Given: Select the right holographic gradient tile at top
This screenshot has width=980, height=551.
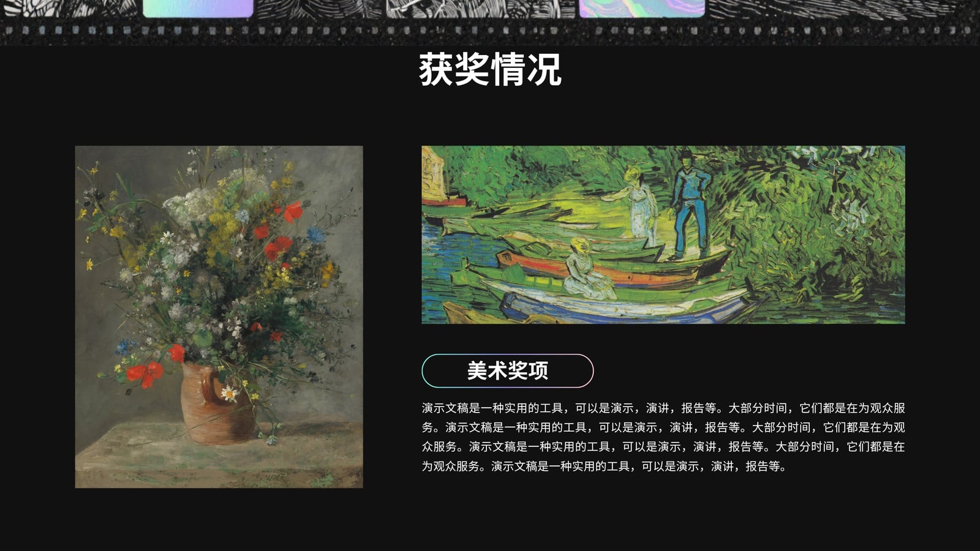Looking at the screenshot, I should tap(642, 8).
